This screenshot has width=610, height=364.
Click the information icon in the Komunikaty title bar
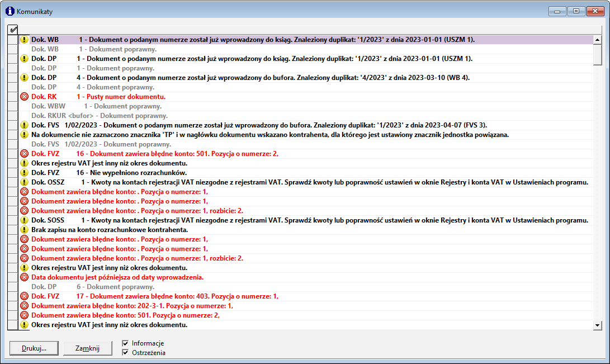[10, 11]
